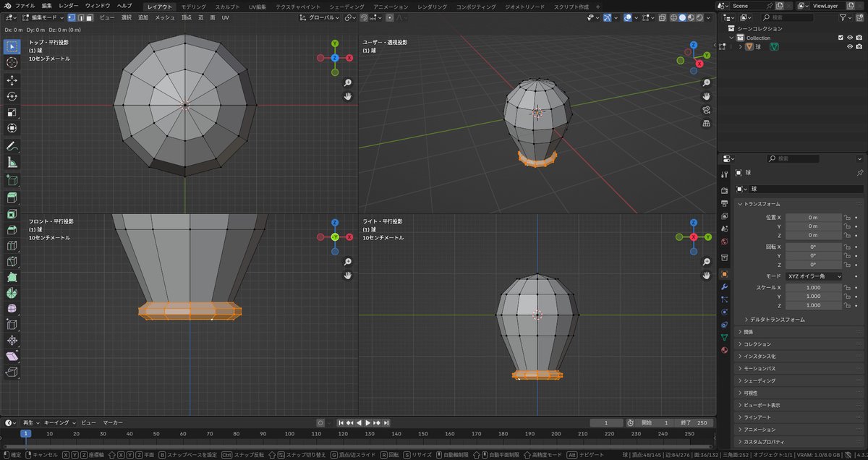Screen dimensions: 868x460
Task: Choose the Annotate pencil tool
Action: click(12, 147)
